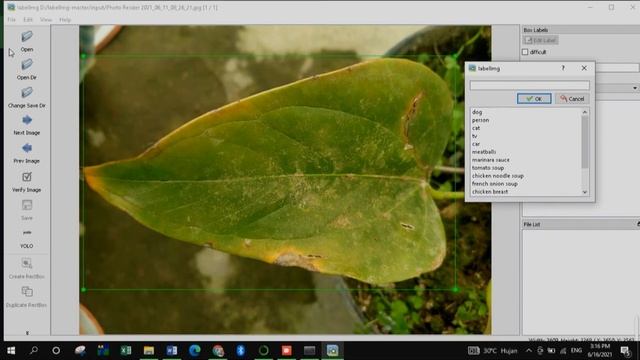Open the Edit menu
640x360 pixels.
28,20
